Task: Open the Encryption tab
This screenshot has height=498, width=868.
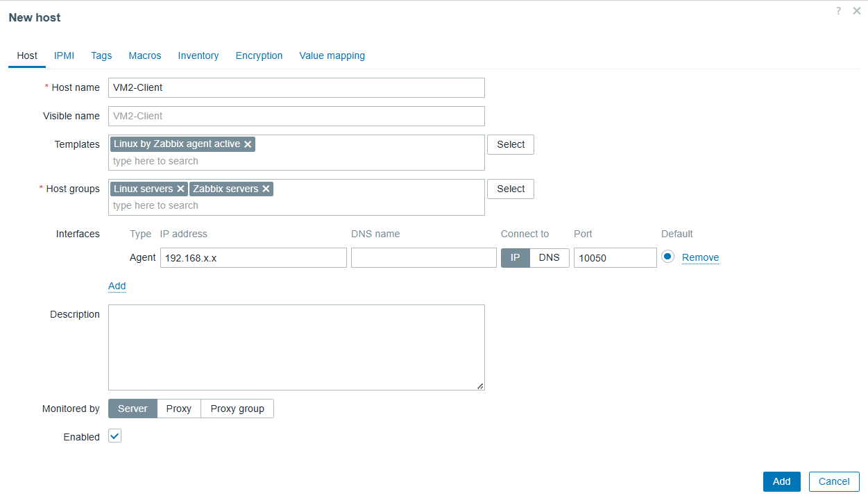Action: point(259,55)
